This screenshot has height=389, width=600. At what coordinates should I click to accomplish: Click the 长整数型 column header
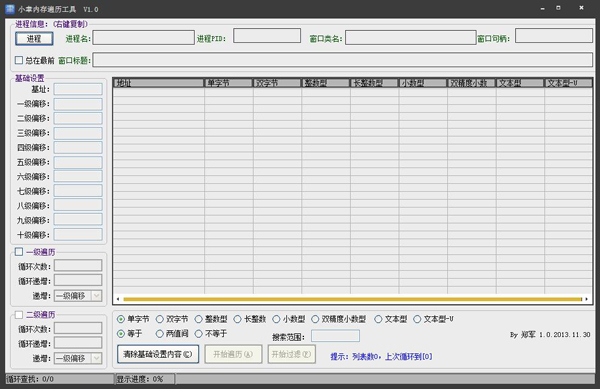[374, 83]
